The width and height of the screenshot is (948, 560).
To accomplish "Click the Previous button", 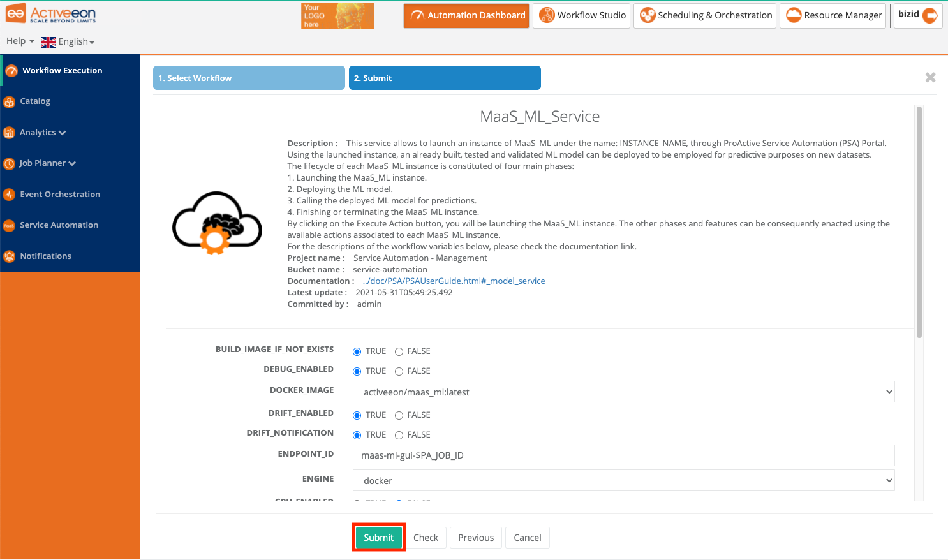I will [476, 538].
